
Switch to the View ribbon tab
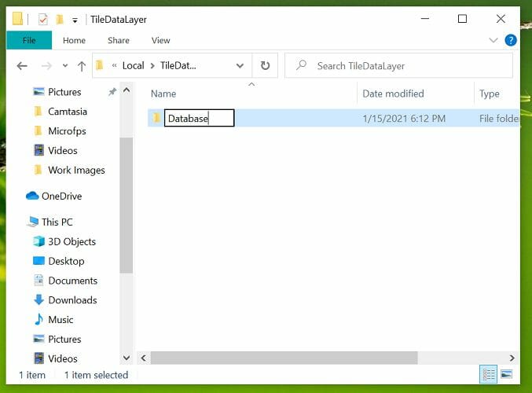160,40
